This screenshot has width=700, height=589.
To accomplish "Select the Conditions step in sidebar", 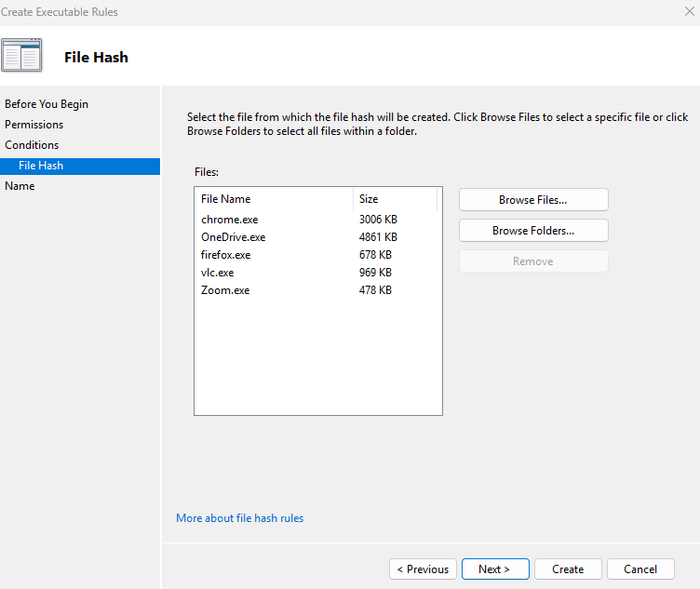I will pyautogui.click(x=32, y=145).
